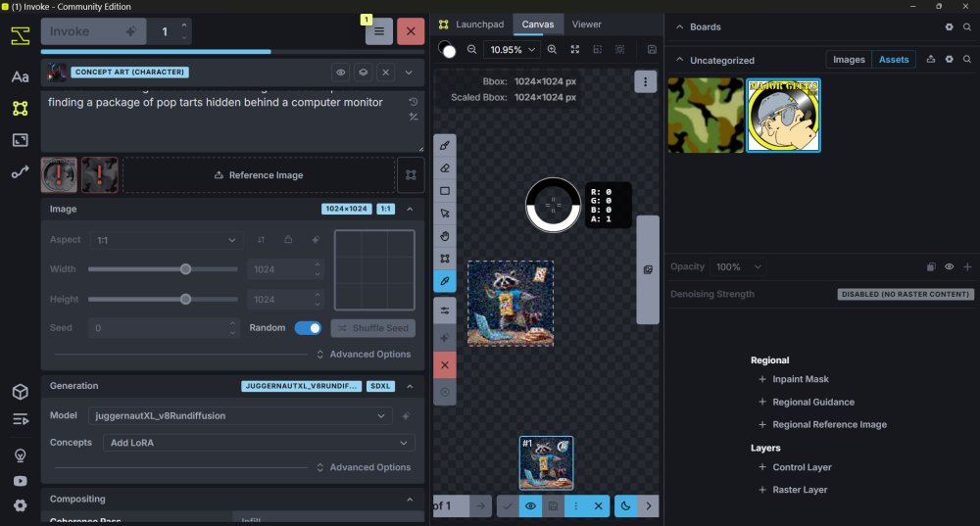Select the Eraser tool
Image resolution: width=980 pixels, height=526 pixels.
(x=445, y=167)
